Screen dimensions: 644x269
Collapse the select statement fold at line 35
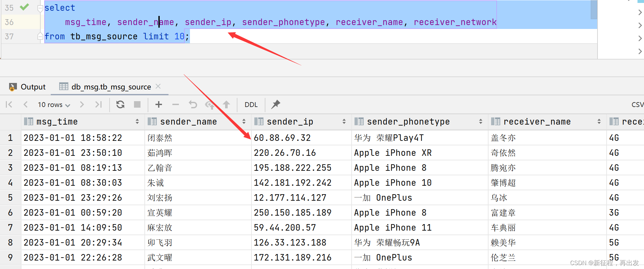[x=40, y=8]
